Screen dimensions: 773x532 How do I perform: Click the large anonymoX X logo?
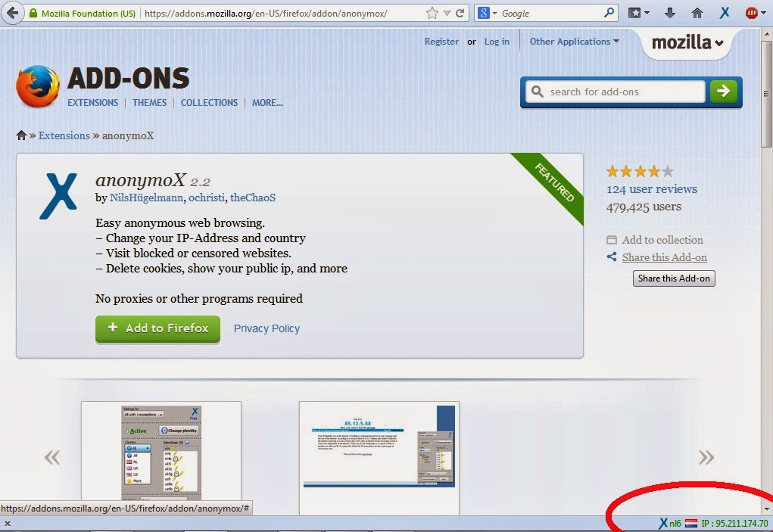[58, 195]
